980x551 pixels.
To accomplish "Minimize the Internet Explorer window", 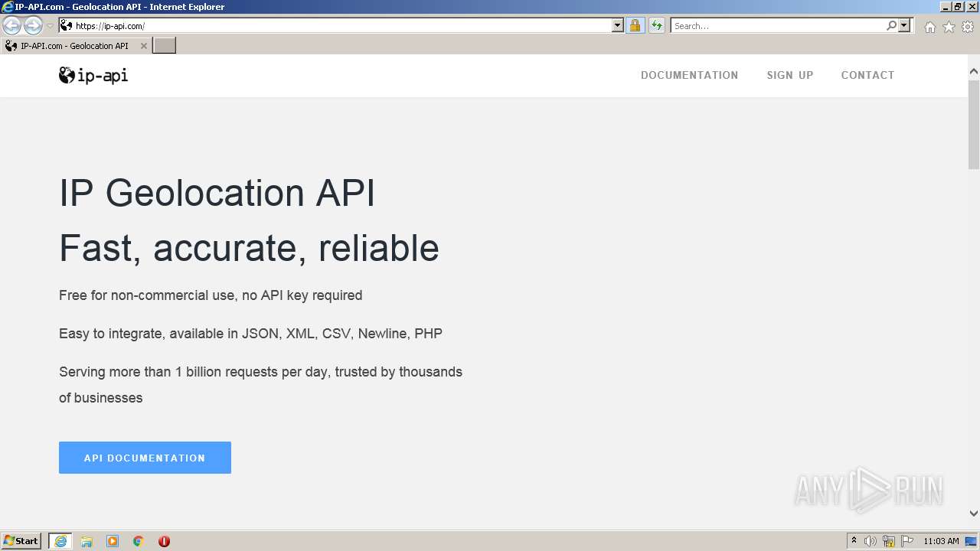I will (x=946, y=6).
